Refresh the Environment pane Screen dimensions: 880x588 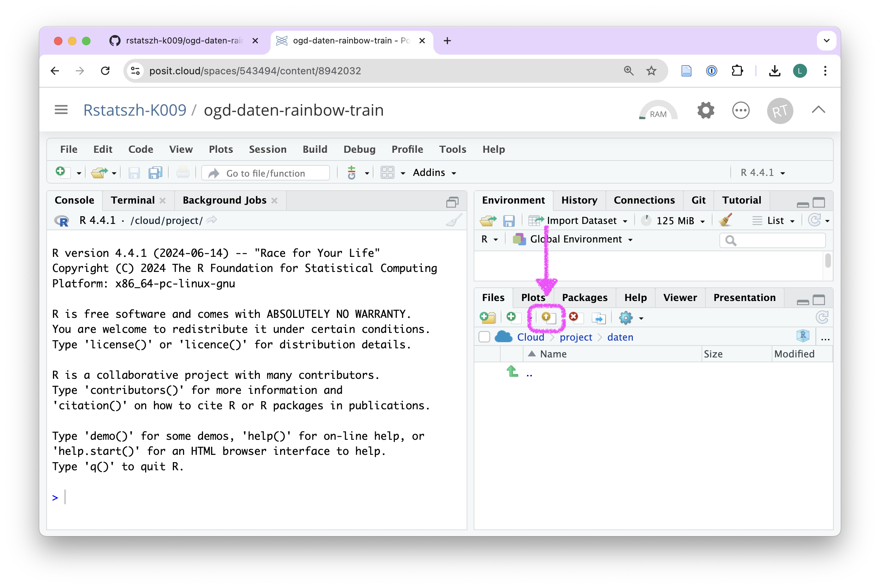coord(814,220)
